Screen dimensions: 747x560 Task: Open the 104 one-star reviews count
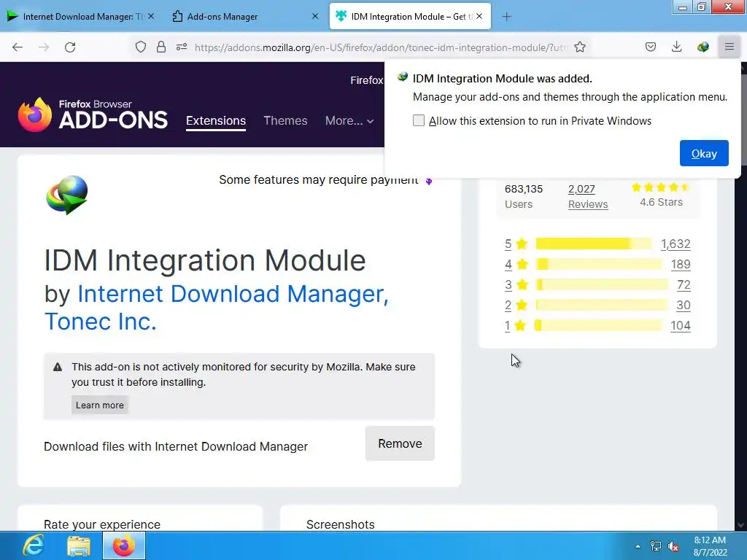681,325
